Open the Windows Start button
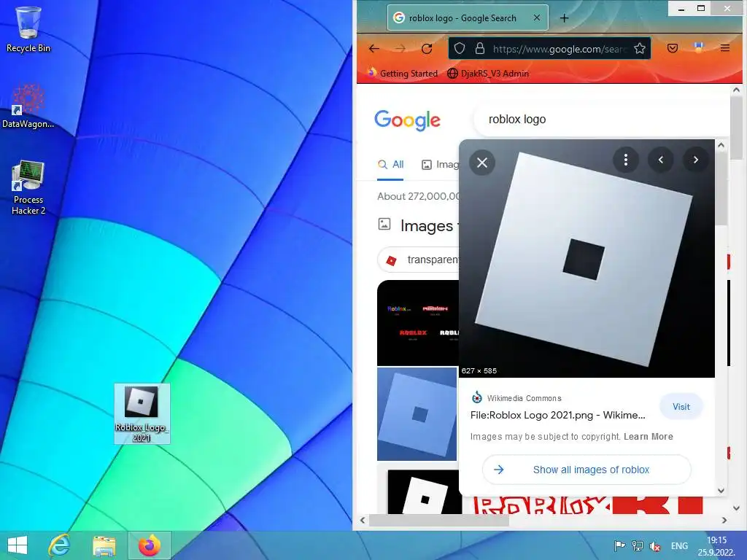 (x=18, y=545)
